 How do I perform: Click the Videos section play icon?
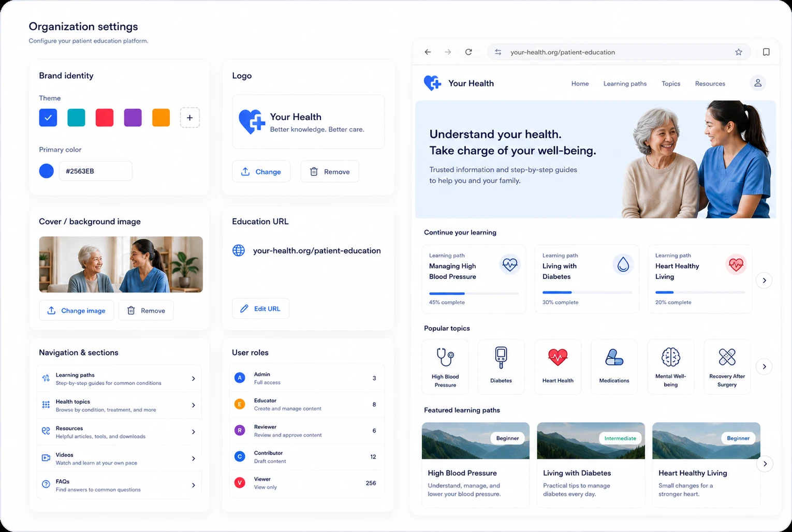[x=46, y=458]
